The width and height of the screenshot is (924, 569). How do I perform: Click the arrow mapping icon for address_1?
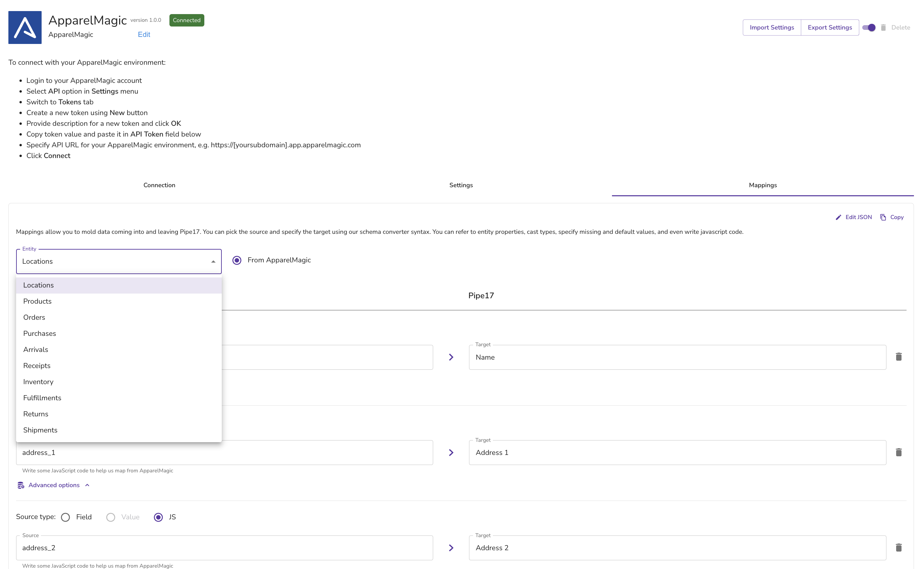[x=452, y=453]
